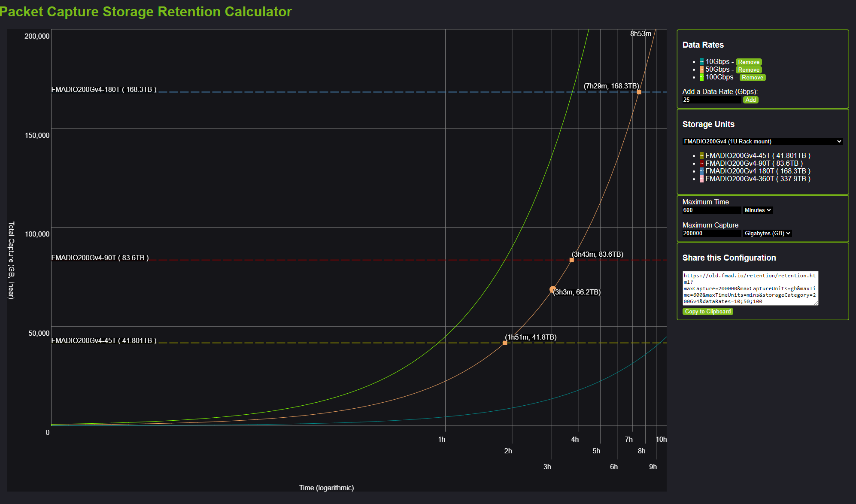
Task: Click the round (3h3m, 66.2TB) cursor point
Action: point(552,290)
